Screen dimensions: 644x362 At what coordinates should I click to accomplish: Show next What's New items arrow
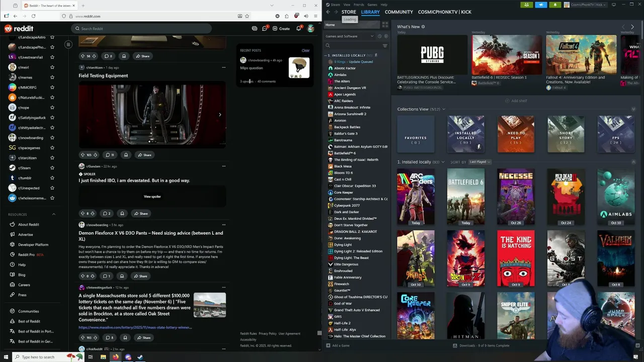click(x=632, y=27)
